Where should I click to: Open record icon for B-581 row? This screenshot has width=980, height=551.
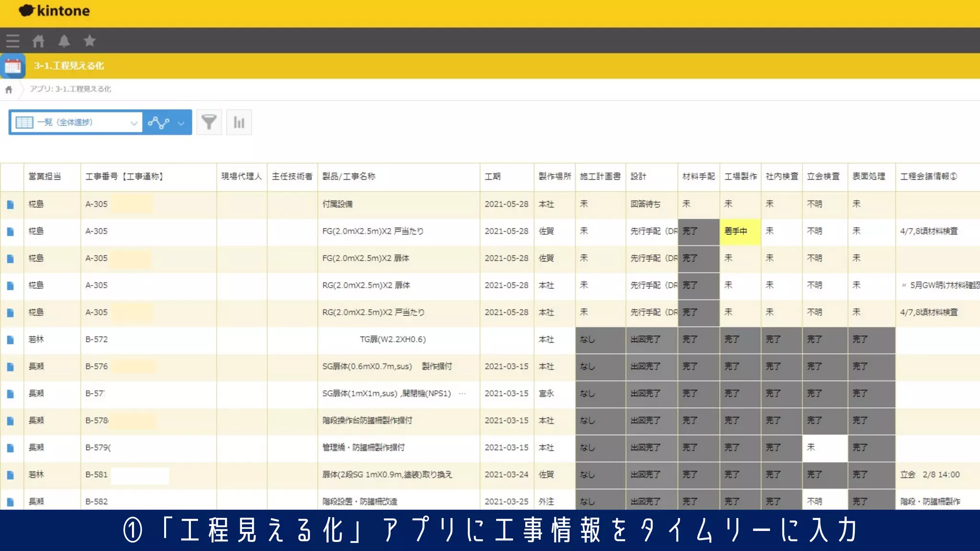pyautogui.click(x=11, y=475)
